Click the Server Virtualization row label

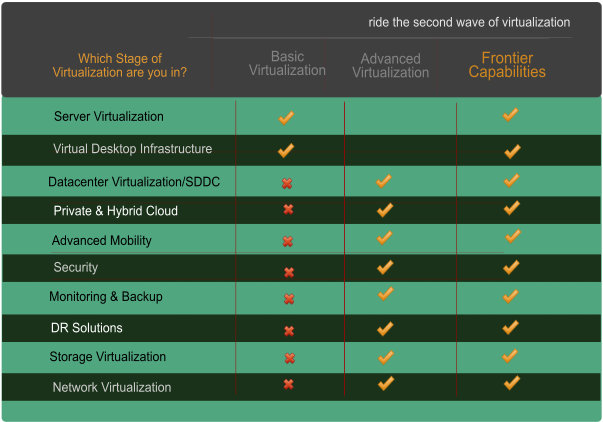pyautogui.click(x=109, y=117)
